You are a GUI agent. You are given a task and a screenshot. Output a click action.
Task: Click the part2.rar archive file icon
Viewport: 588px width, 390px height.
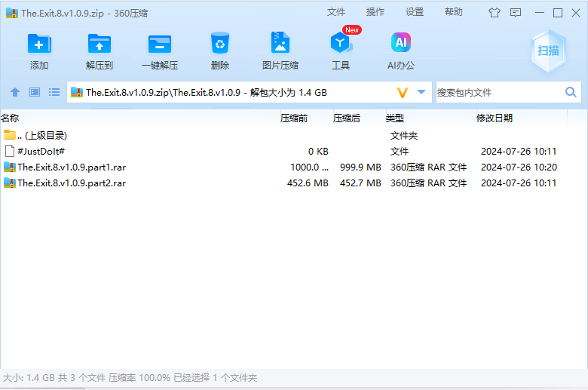point(10,183)
